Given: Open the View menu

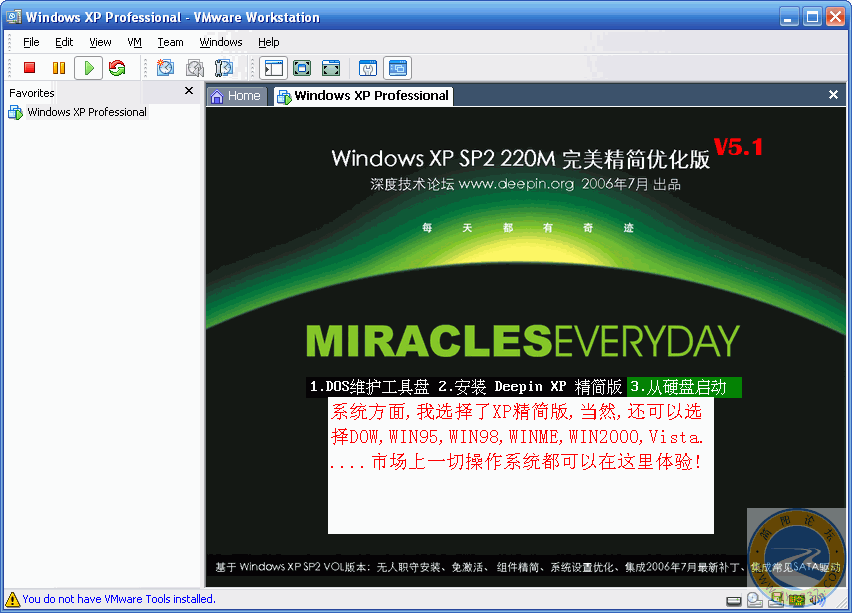Looking at the screenshot, I should 100,42.
